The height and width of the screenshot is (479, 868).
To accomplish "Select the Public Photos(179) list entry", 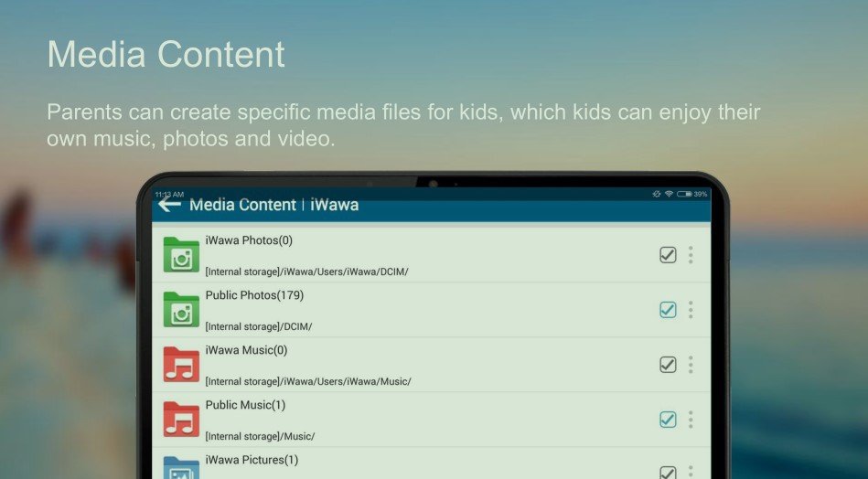I will click(254, 295).
